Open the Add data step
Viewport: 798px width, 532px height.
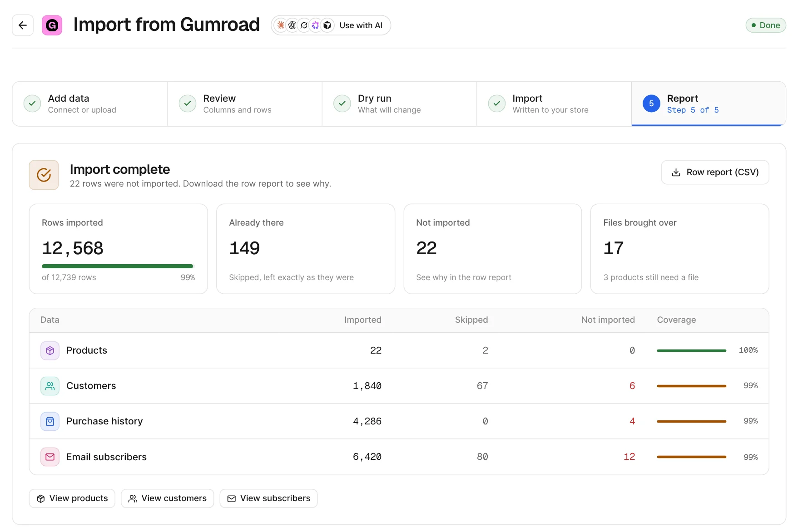click(x=90, y=104)
